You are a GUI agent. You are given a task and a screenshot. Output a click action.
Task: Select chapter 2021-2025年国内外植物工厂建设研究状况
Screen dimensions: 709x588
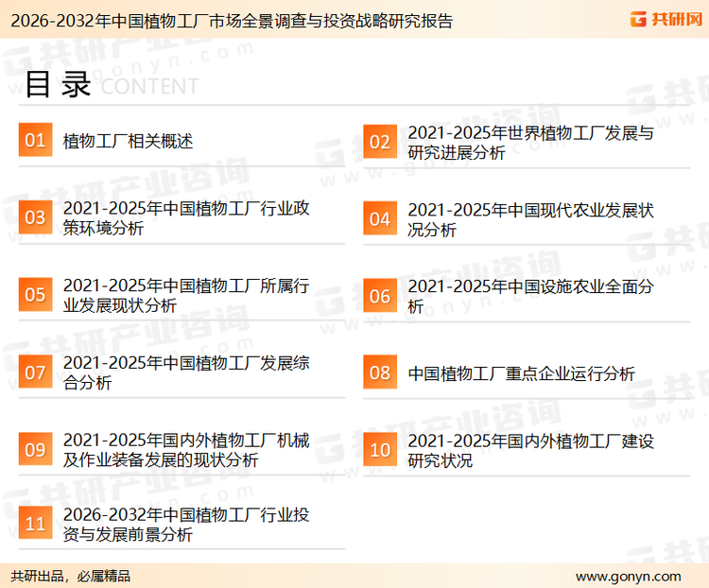click(531, 451)
